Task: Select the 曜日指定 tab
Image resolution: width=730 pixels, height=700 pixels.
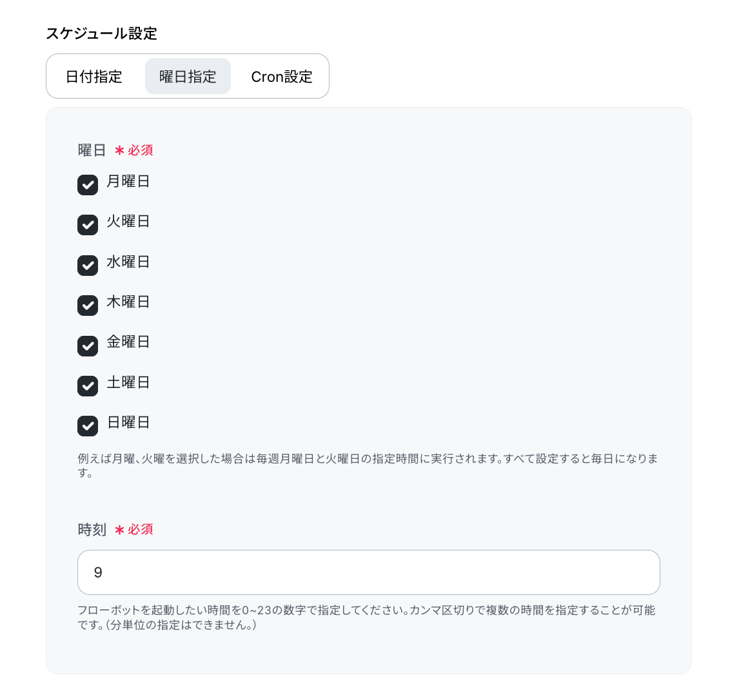Action: (x=188, y=76)
